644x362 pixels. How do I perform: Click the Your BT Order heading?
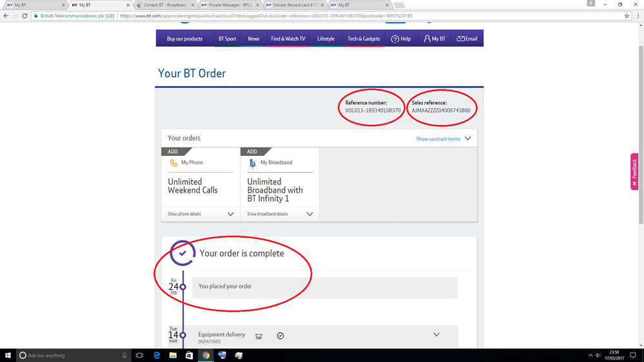tap(192, 73)
